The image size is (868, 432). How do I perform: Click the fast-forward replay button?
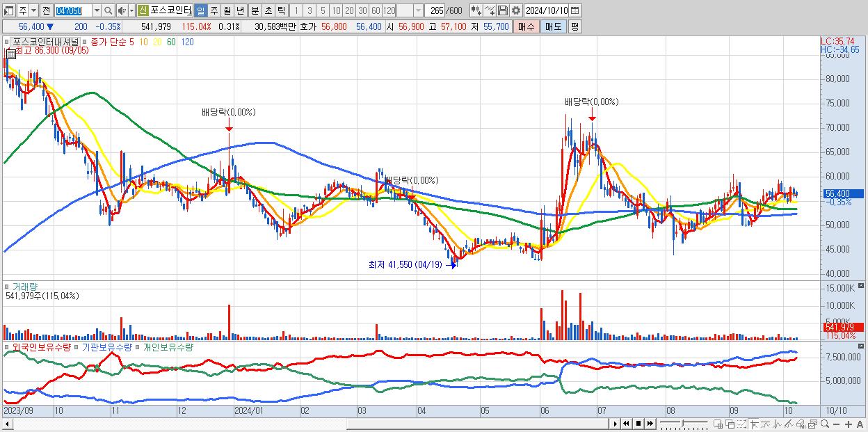[x=650, y=424]
